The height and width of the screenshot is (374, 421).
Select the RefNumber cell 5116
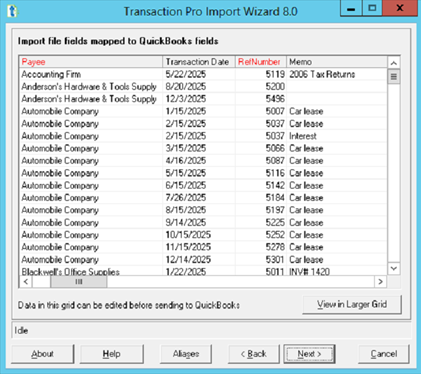tap(261, 173)
